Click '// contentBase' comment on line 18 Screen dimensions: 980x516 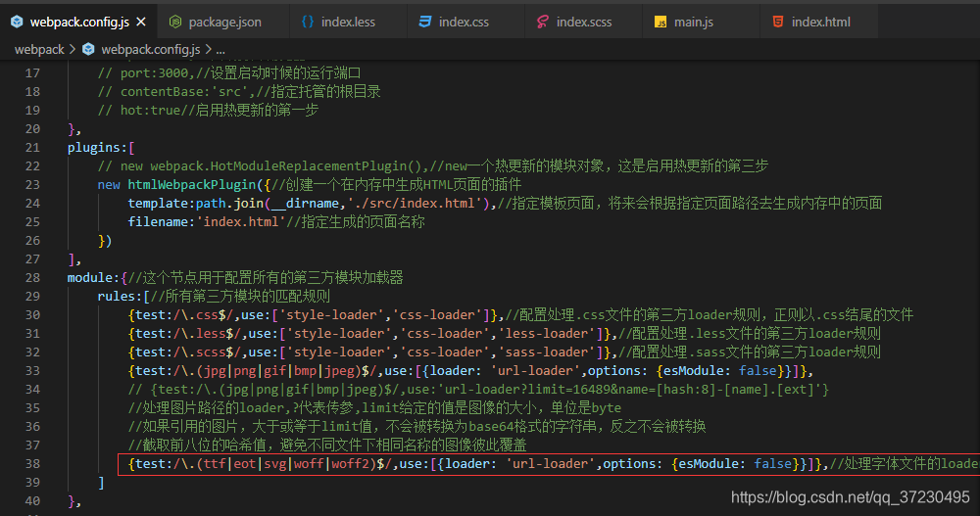click(x=239, y=91)
